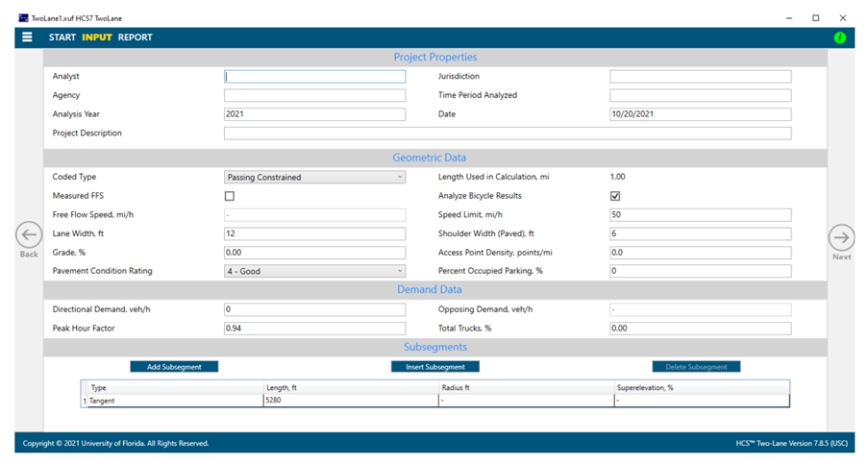Click the subsegment length cell 5280
This screenshot has height=464, width=868.
pyautogui.click(x=351, y=401)
